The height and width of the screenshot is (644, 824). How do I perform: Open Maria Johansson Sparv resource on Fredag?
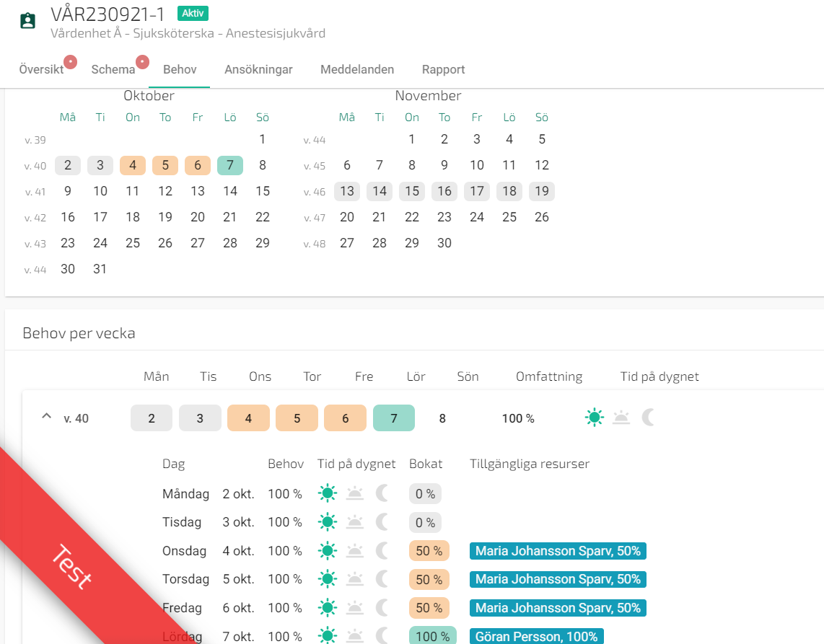558,608
